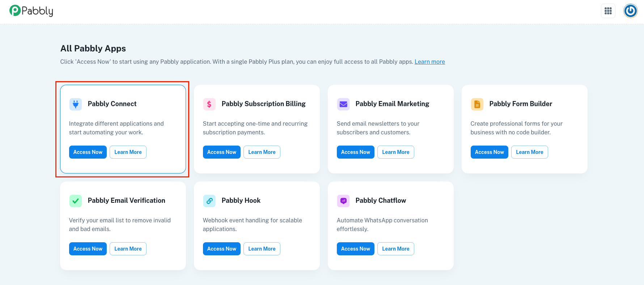Image resolution: width=644 pixels, height=285 pixels.
Task: Follow the Learn more link in description
Action: 429,62
